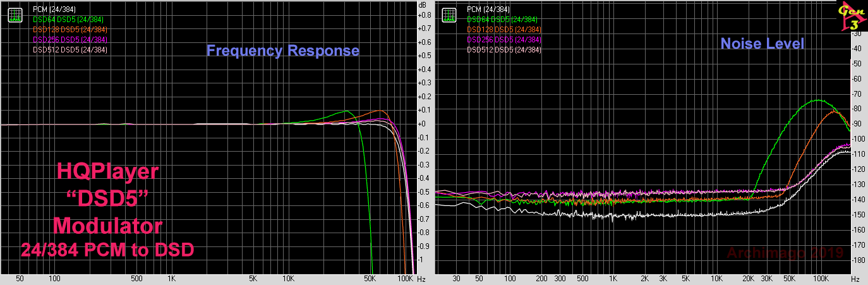Viewport: 868px width, 285px height.
Task: Select the magenta DSD256 DSD5 legend entry in the Frequency Response chart
Action: coord(69,40)
